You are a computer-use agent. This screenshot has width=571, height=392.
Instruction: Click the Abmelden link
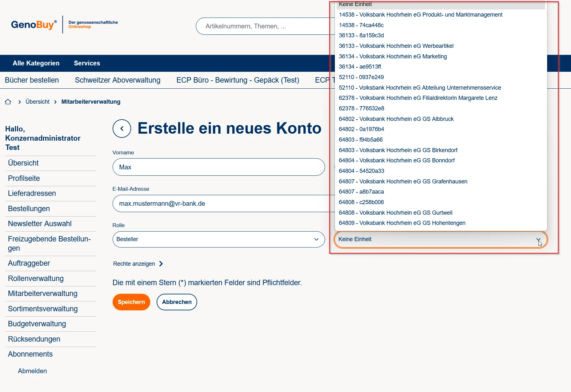pos(32,371)
